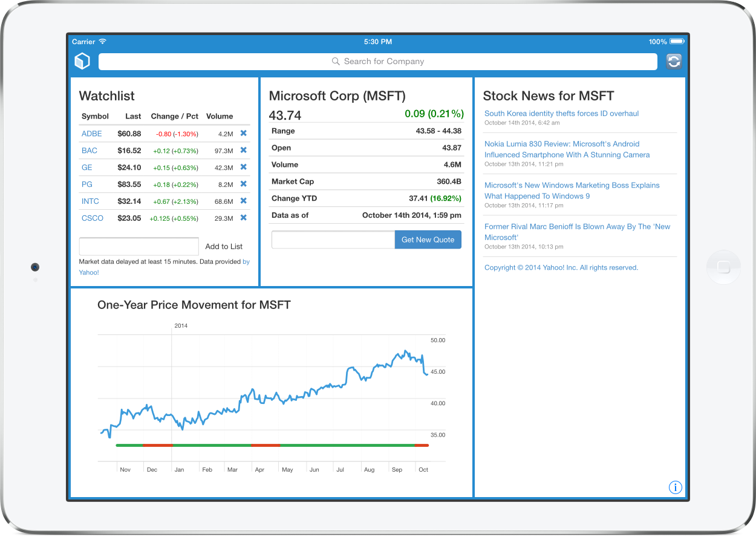
Task: Click the Data as of timestamp
Action: pos(412,215)
